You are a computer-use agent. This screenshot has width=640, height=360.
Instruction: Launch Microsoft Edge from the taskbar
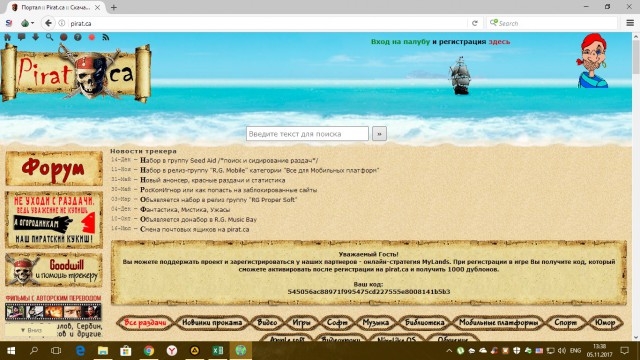coord(80,351)
